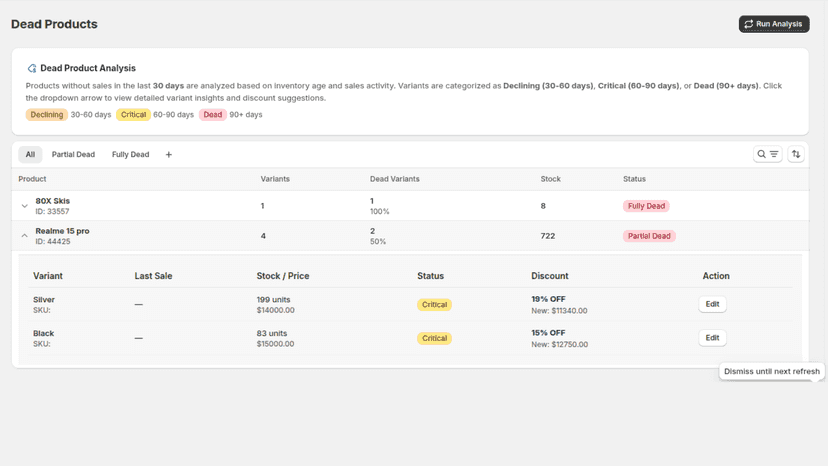Select the All tab
The width and height of the screenshot is (828, 466).
[30, 155]
